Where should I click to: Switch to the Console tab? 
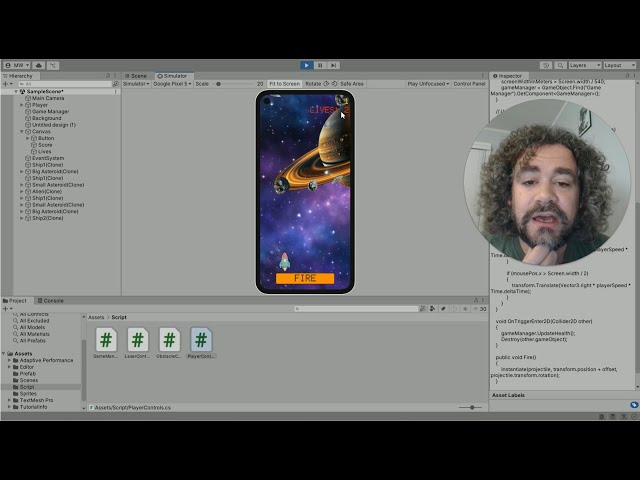(x=51, y=301)
